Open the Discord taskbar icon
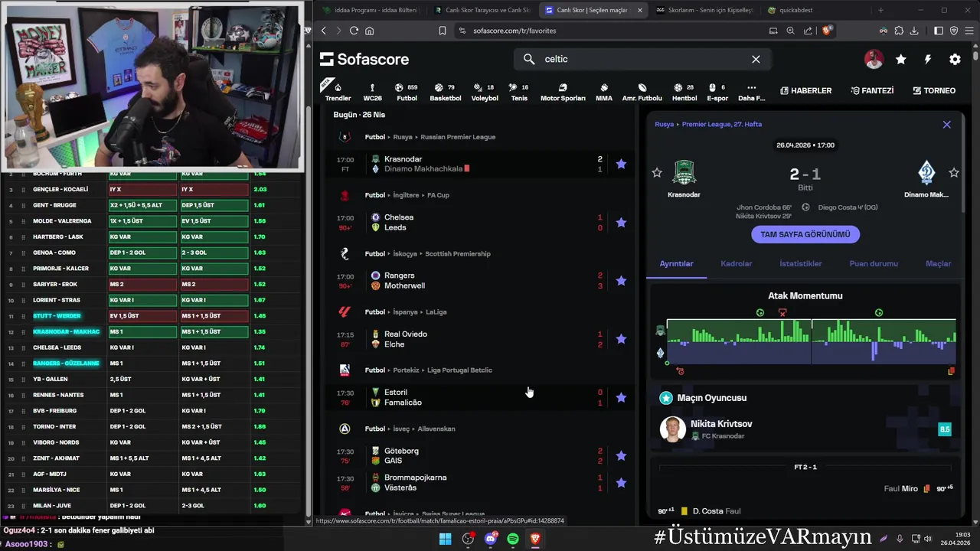The height and width of the screenshot is (551, 980). [490, 539]
